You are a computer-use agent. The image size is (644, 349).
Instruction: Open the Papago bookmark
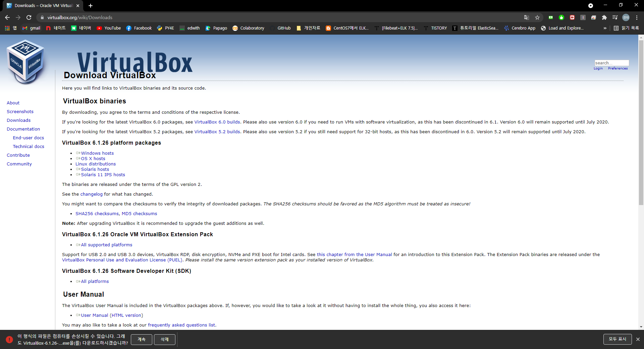(216, 28)
